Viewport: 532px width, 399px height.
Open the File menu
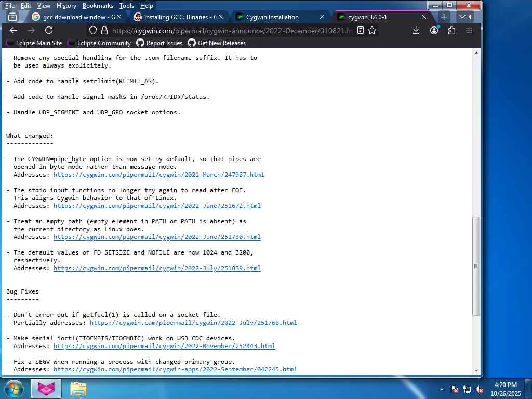tap(10, 6)
